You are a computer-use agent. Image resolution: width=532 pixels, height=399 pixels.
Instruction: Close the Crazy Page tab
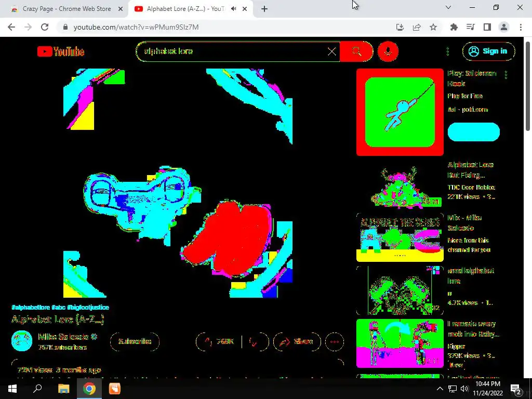[x=121, y=9]
